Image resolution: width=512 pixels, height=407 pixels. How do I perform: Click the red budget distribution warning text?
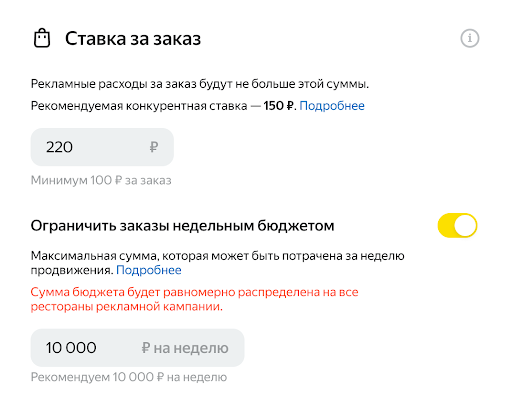[x=195, y=299]
